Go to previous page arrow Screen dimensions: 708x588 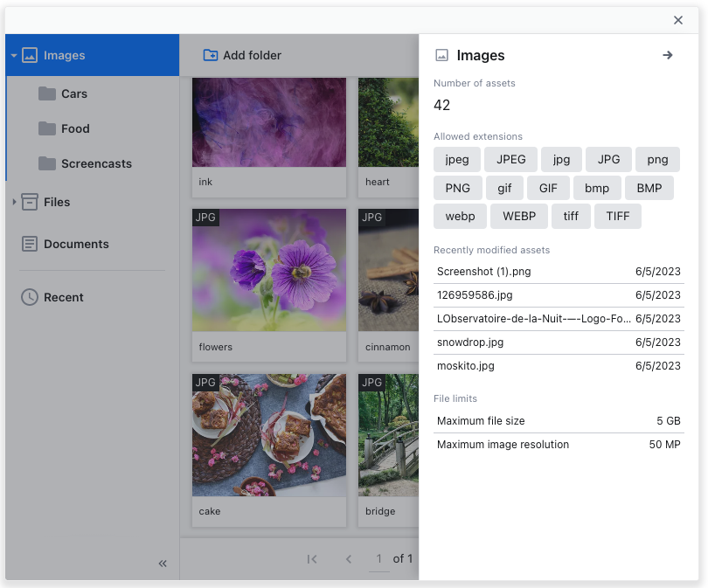pos(349,559)
